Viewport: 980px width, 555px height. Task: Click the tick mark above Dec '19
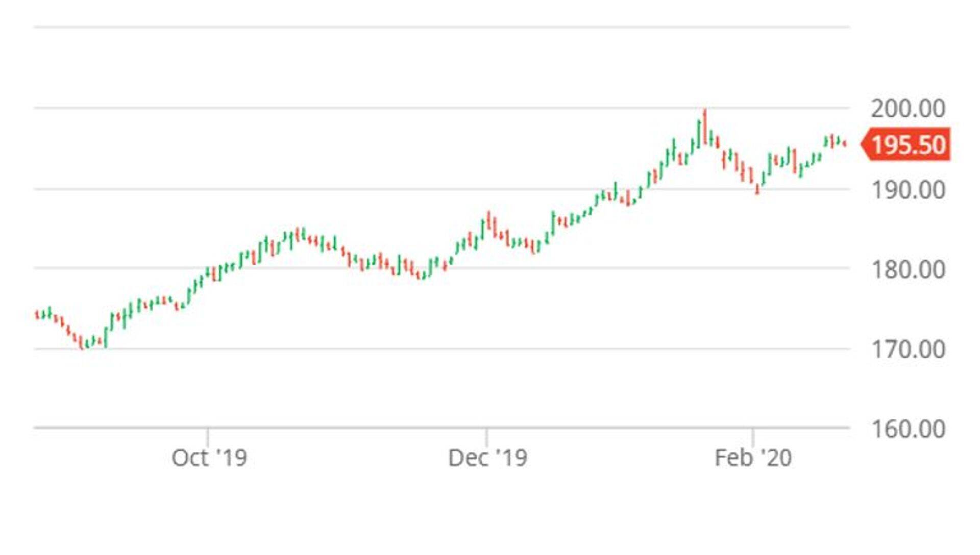pyautogui.click(x=486, y=437)
